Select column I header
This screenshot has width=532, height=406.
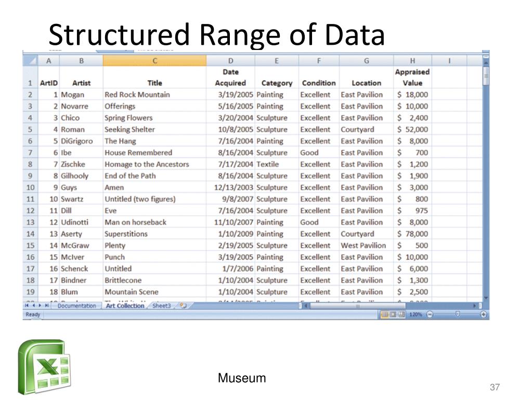tap(449, 61)
